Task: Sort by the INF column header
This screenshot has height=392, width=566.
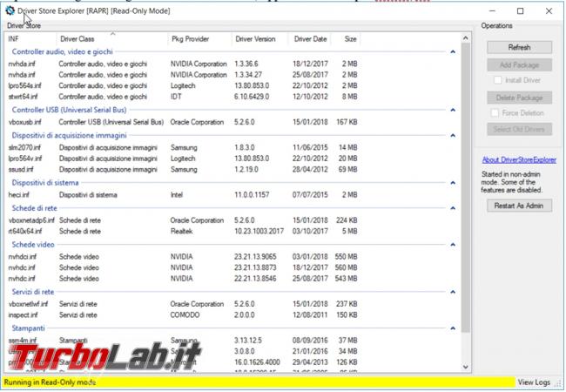Action: point(30,39)
